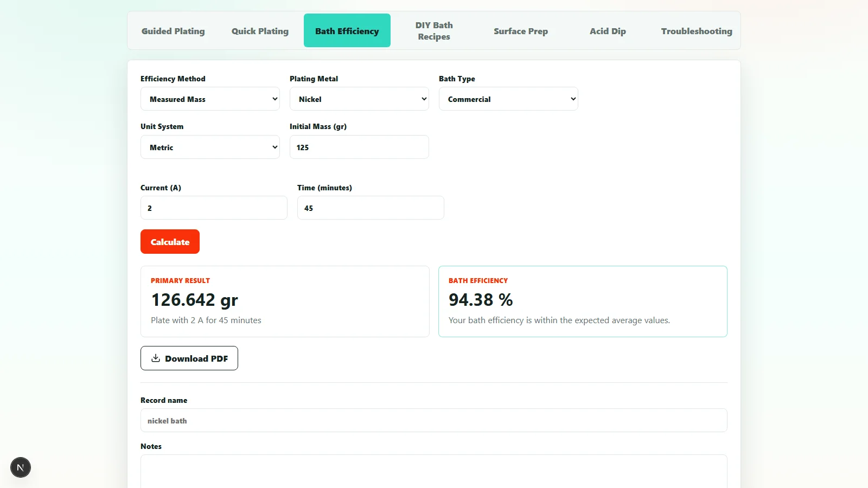Select the Bath Efficiency tab
This screenshot has width=868, height=488.
pos(347,31)
